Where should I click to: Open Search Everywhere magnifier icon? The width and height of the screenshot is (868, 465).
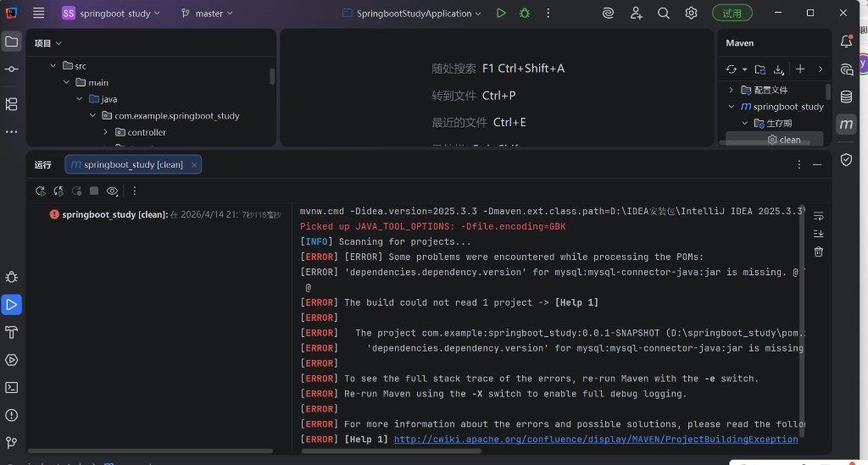(663, 14)
